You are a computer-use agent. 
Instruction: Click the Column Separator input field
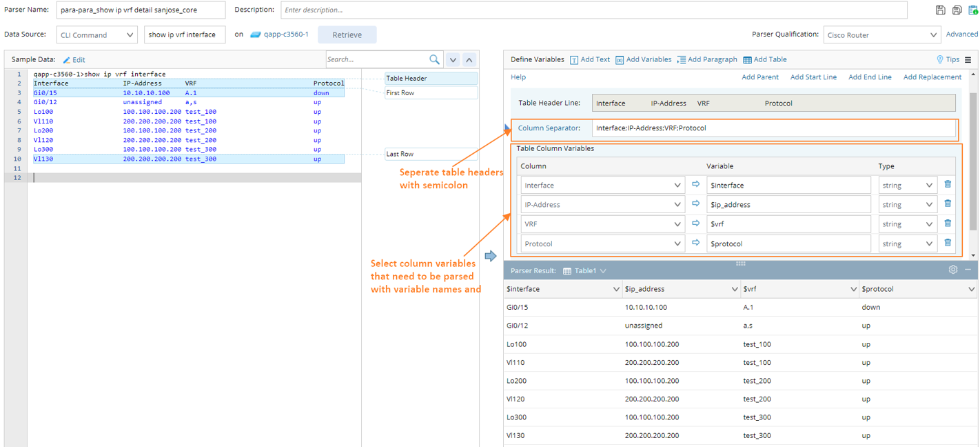[x=772, y=128]
